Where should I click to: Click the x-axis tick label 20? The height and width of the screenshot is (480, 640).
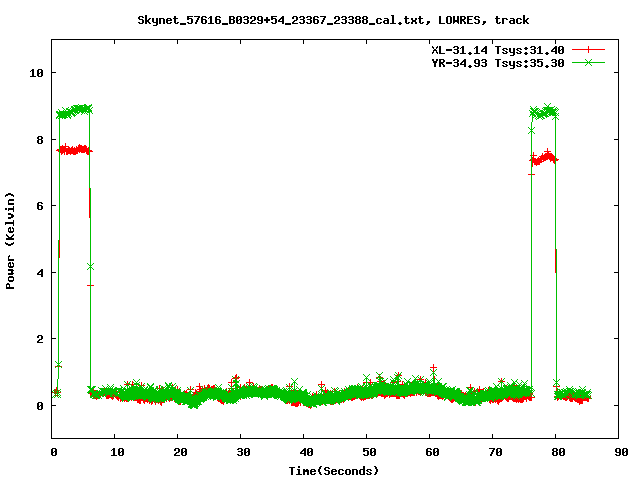(x=180, y=452)
